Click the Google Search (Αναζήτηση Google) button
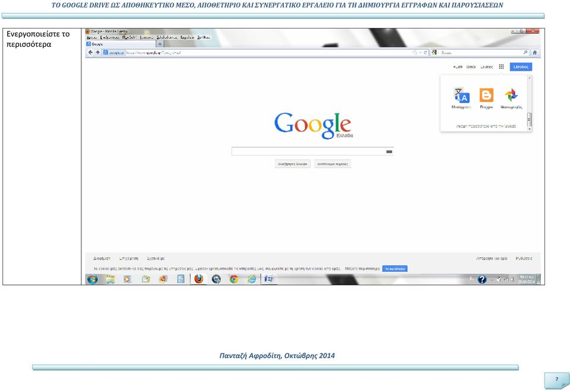Viewport: 570px width, 392px height. [292, 164]
